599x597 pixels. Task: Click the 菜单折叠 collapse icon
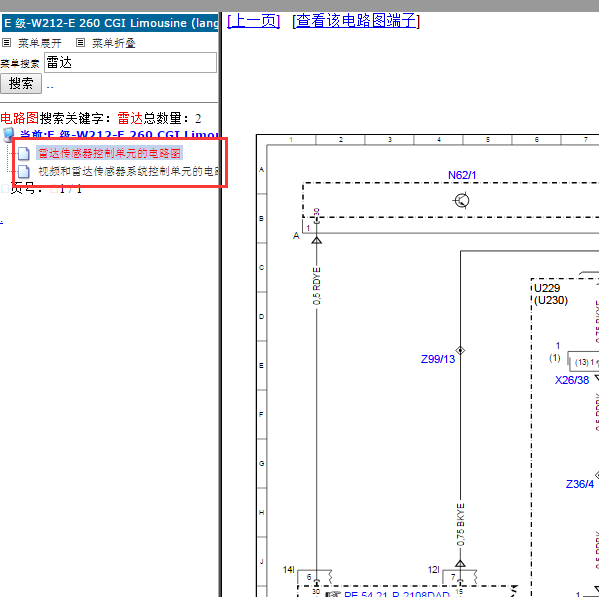(80, 42)
